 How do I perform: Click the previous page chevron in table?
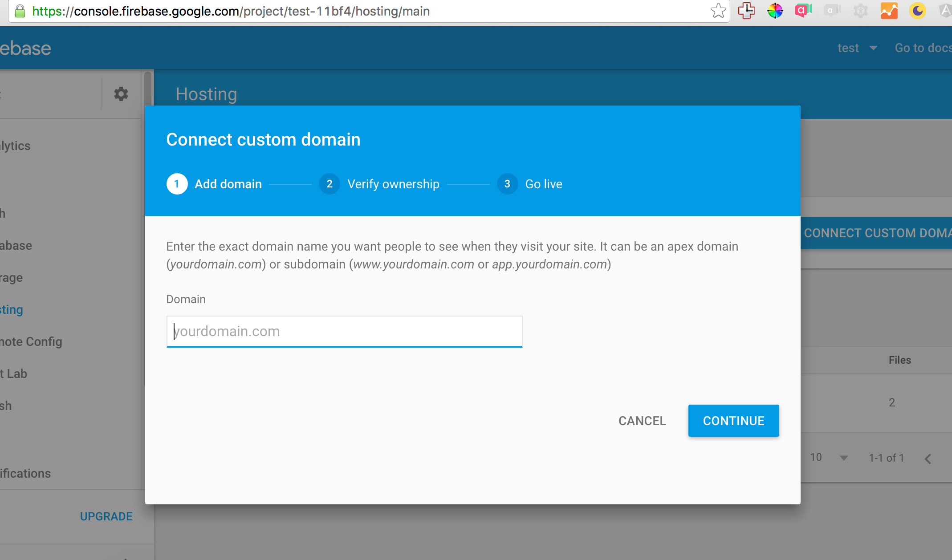pos(928,459)
